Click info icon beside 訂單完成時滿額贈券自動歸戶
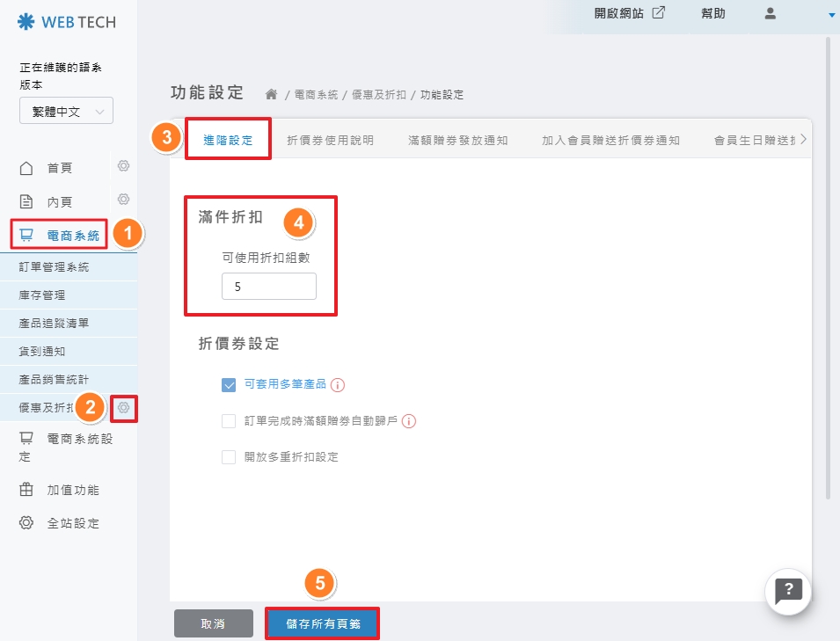Viewport: 840px width, 641px height. 408,421
